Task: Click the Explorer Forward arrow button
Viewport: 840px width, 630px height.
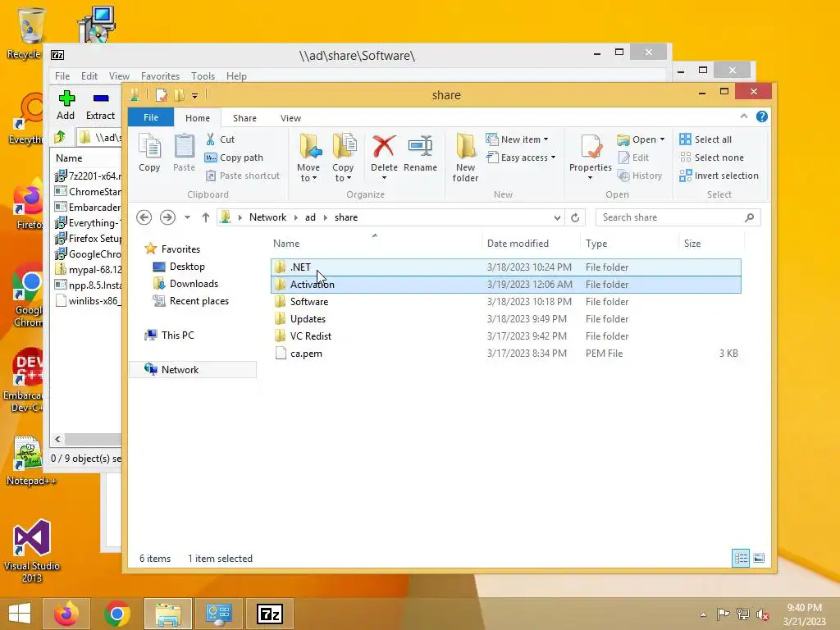Action: (167, 217)
